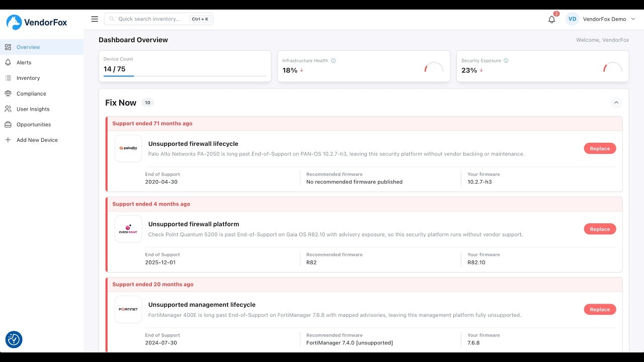Click 'FortiManager 7.4.0 [unsupported]' firmware
Screen dimensions: 644x362
(350, 343)
